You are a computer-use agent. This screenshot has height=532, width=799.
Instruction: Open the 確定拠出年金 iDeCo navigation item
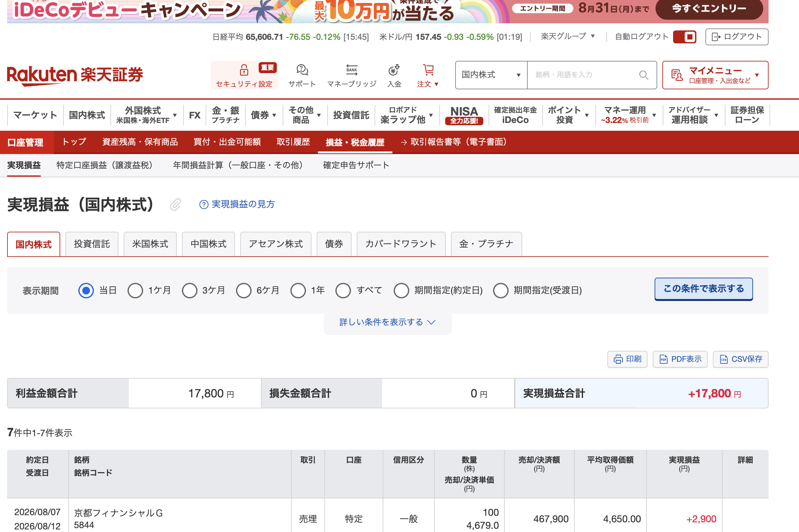[515, 115]
